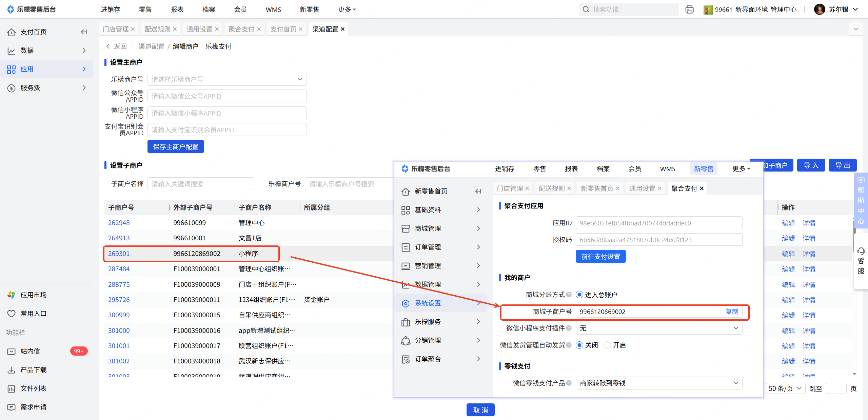868x420 pixels.
Task: Open the 50 条/页 page size dropdown
Action: (785, 388)
